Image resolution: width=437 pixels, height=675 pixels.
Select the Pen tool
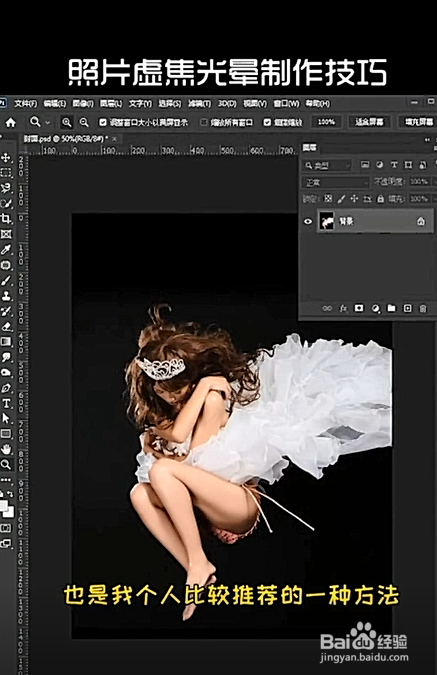point(6,388)
